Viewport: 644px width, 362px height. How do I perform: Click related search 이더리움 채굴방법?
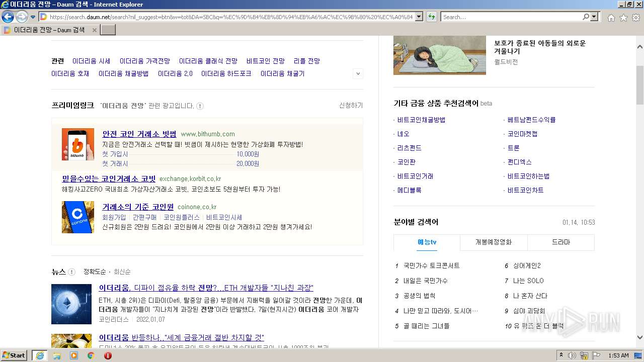[x=124, y=74]
